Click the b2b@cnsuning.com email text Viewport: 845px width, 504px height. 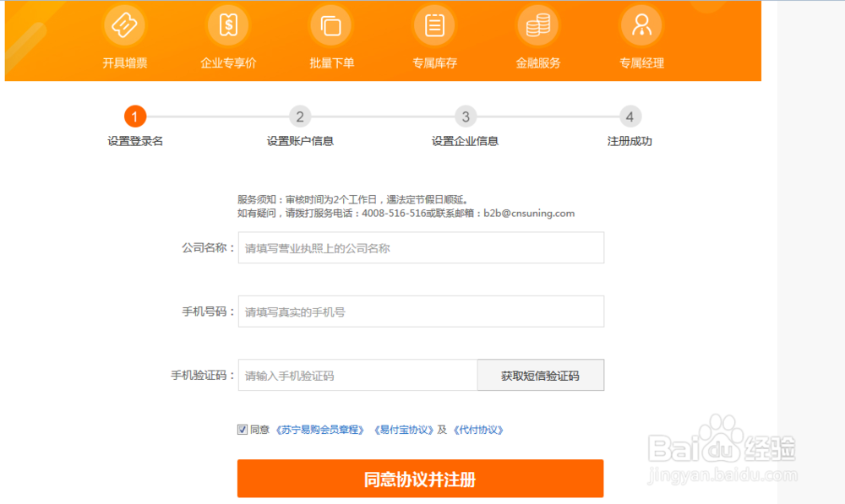pyautogui.click(x=529, y=214)
